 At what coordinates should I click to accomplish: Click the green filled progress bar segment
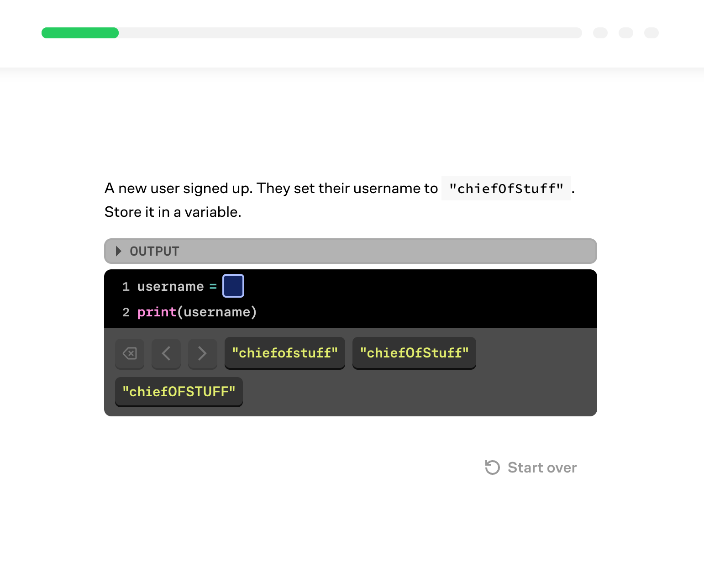[80, 33]
